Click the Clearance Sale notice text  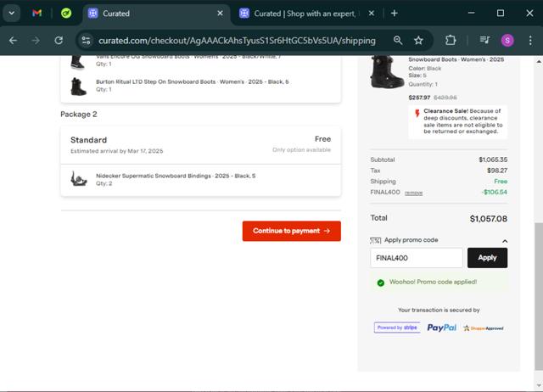[462, 121]
